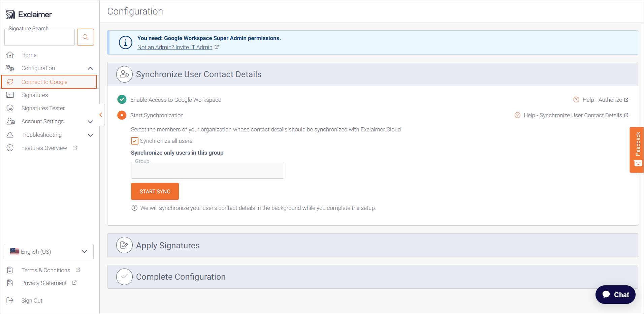The height and width of the screenshot is (314, 644).
Task: Click the Account Settings people icon
Action: (10, 121)
